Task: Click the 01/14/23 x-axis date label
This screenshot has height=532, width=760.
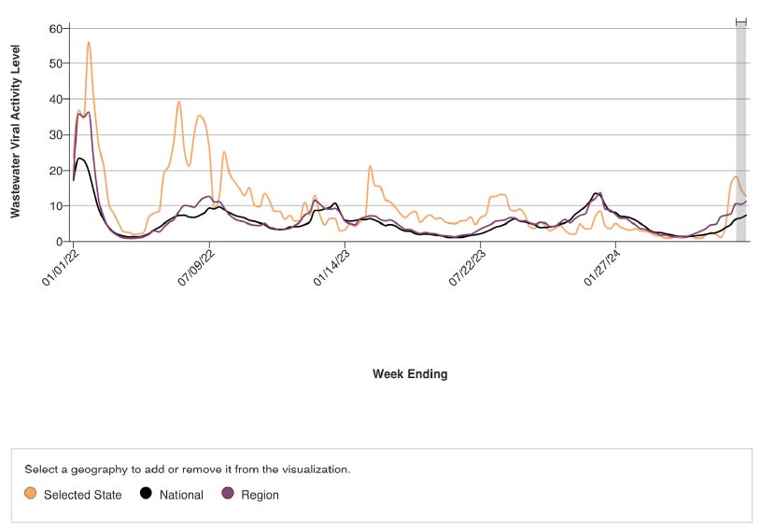Action: pos(330,265)
